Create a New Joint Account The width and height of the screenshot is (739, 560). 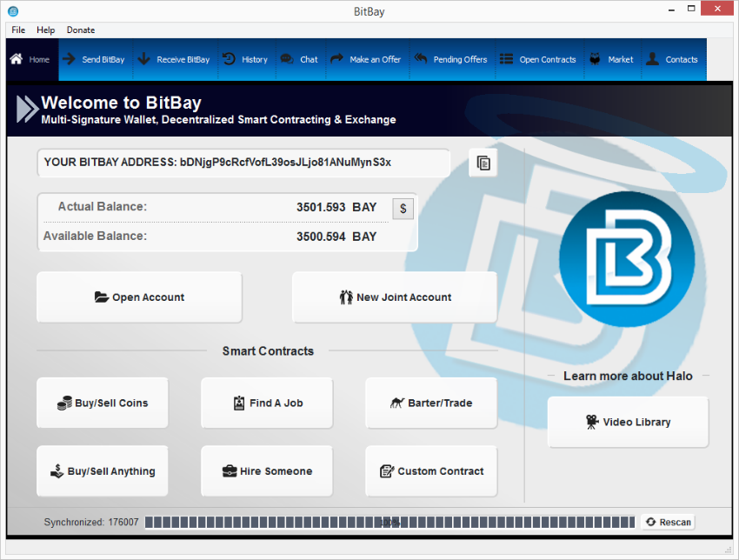(395, 297)
